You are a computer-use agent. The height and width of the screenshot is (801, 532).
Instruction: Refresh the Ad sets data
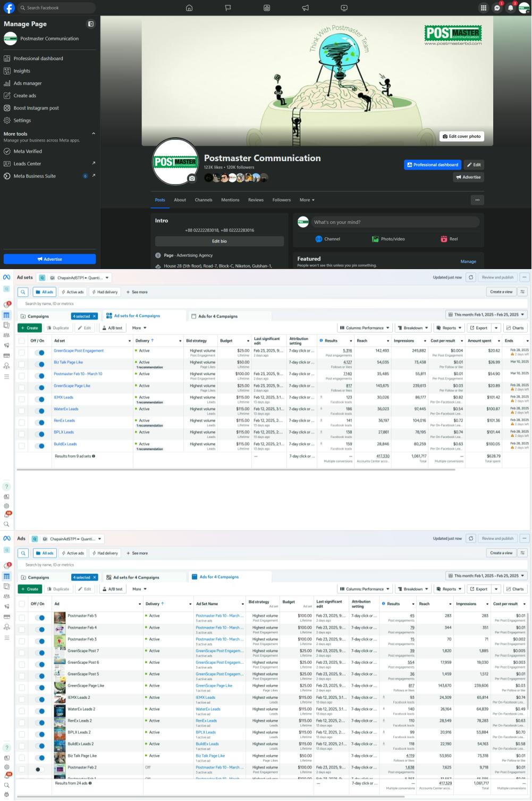pos(471,278)
